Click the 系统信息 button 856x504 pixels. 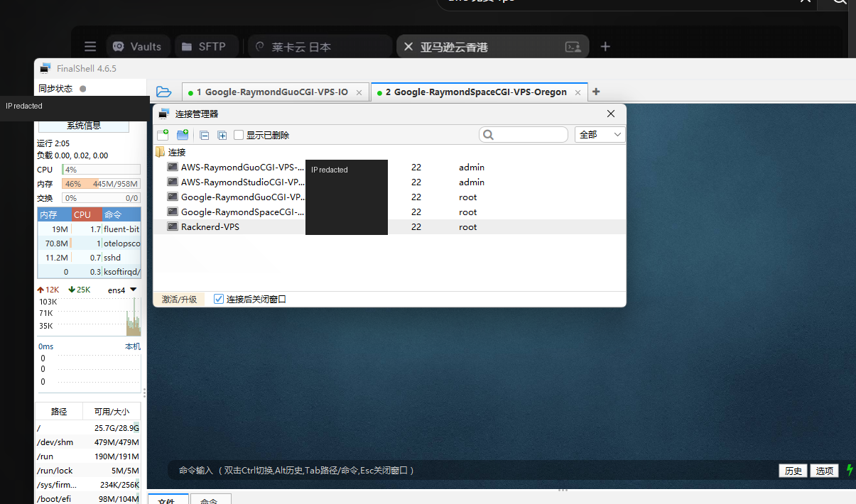click(x=84, y=126)
